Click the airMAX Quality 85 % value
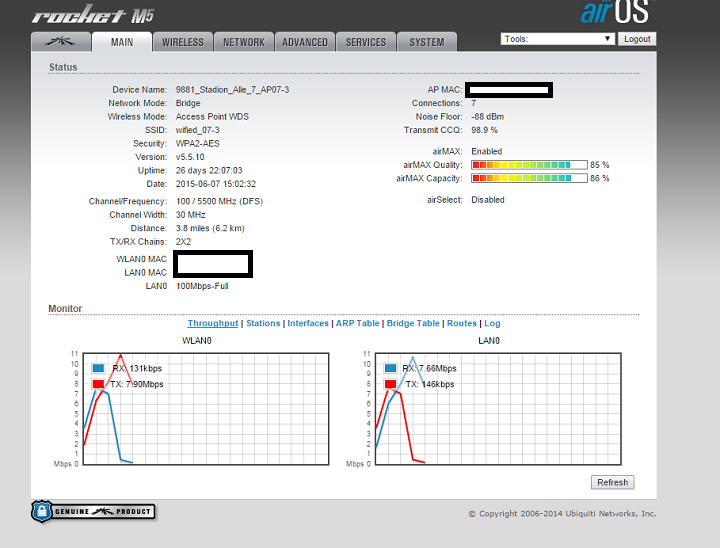 [x=600, y=165]
